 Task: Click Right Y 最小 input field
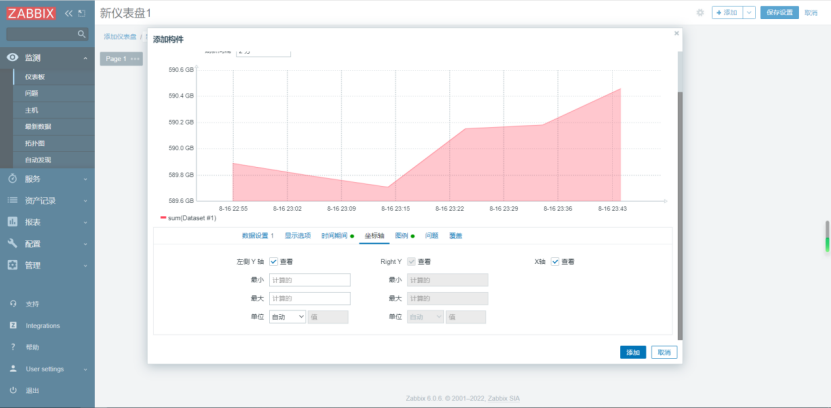[x=447, y=280]
